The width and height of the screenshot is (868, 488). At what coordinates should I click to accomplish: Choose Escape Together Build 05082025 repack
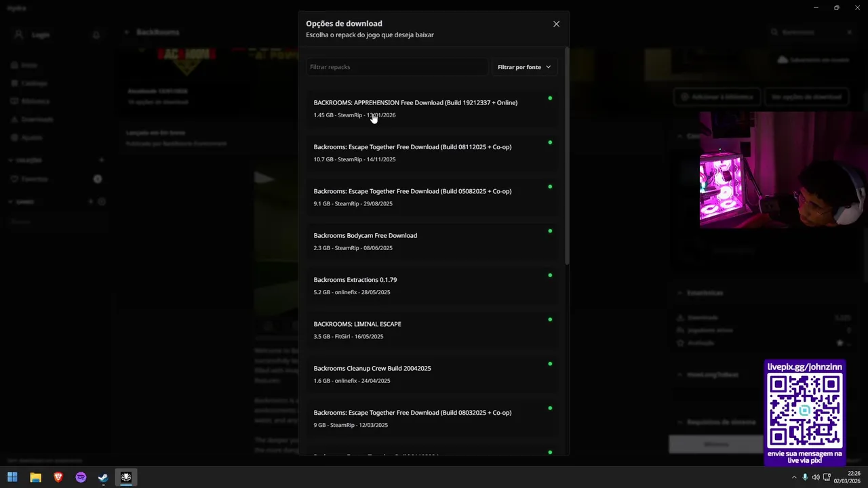433,197
